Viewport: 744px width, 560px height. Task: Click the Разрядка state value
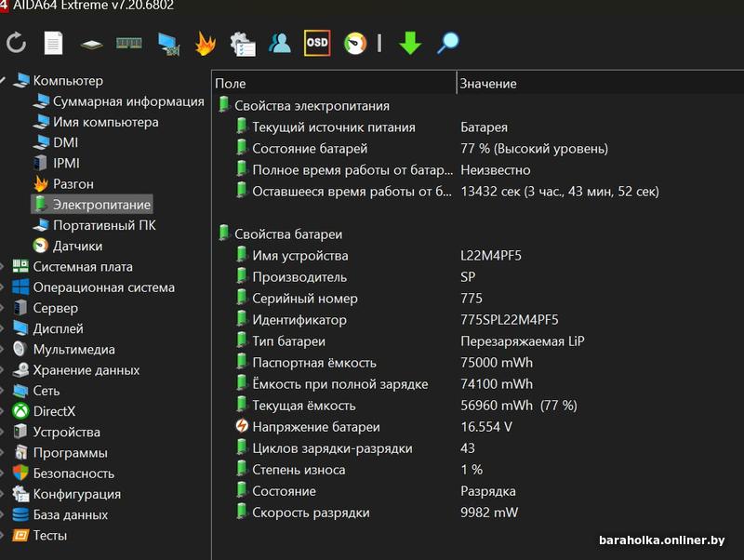coord(487,491)
